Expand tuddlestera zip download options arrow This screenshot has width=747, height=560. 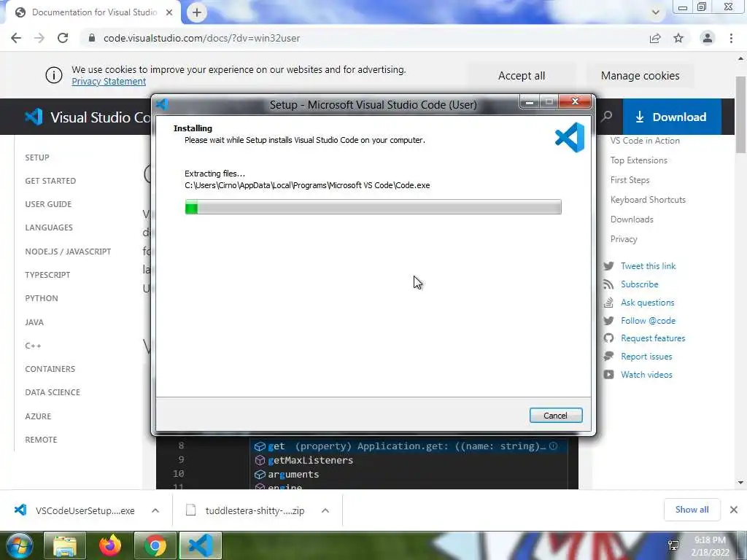(x=325, y=510)
